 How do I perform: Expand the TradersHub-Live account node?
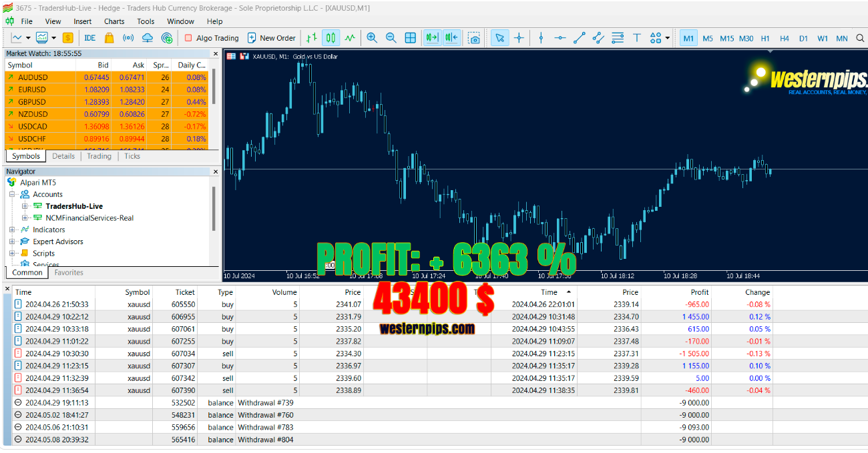[25, 206]
